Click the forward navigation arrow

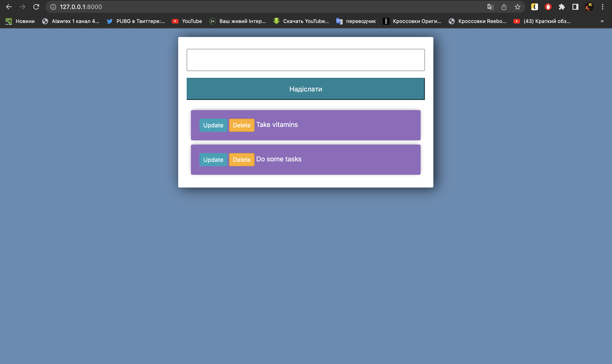23,7
